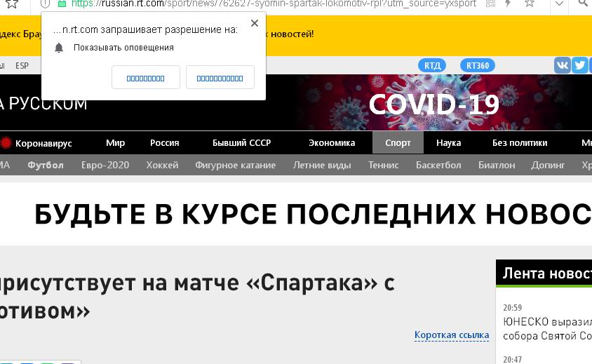Open the COVID-19 banner
The height and width of the screenshot is (364, 592).
click(434, 104)
